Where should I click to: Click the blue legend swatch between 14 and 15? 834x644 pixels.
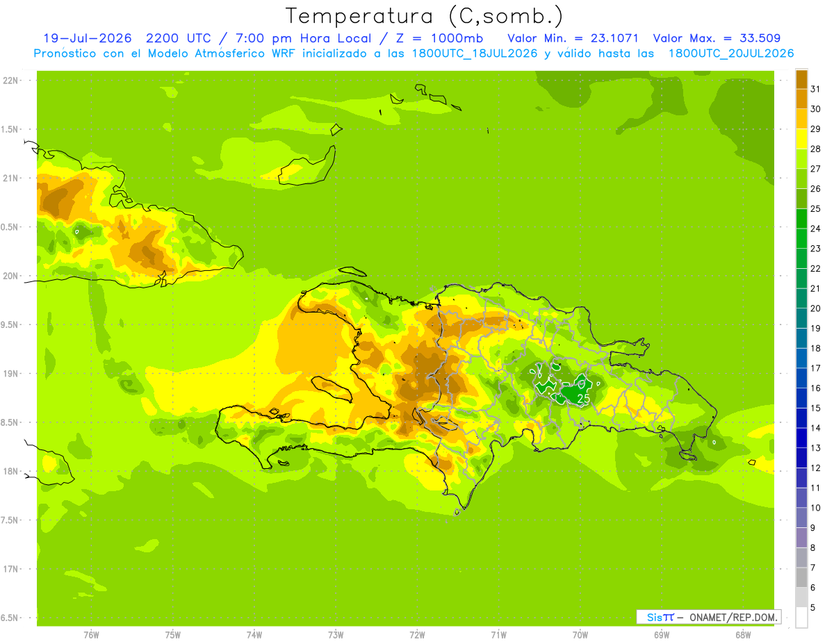(x=801, y=418)
